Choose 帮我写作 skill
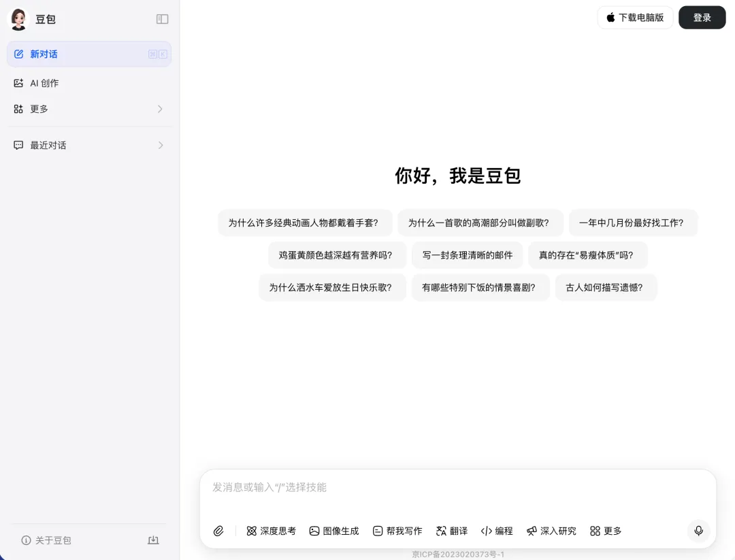Viewport: 735px width, 560px height. pyautogui.click(x=397, y=531)
